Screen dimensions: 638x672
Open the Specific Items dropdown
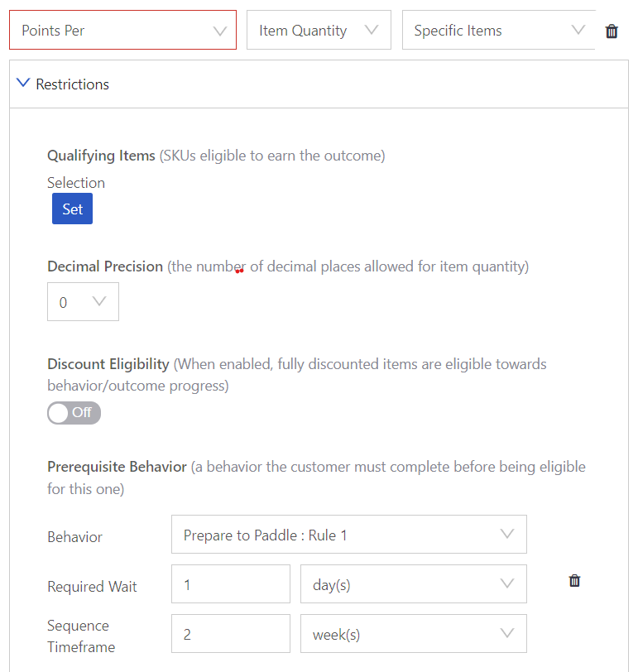499,30
